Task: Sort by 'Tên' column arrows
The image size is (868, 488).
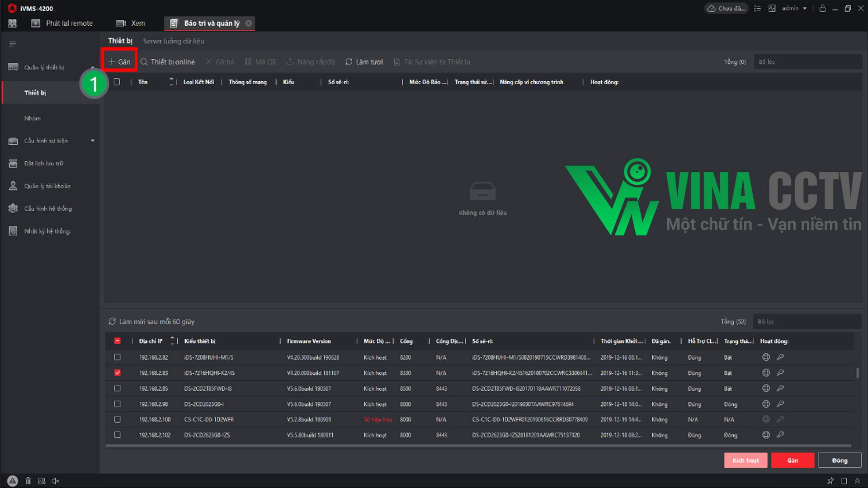Action: (x=171, y=82)
